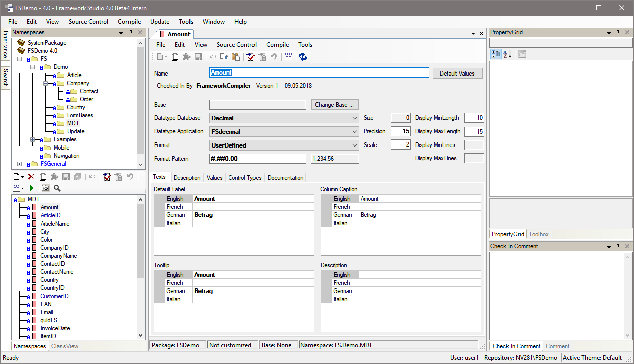Screen dimensions: 634x364
Task: Click German 'Betrag' cell in Default Label table
Action: [253, 215]
